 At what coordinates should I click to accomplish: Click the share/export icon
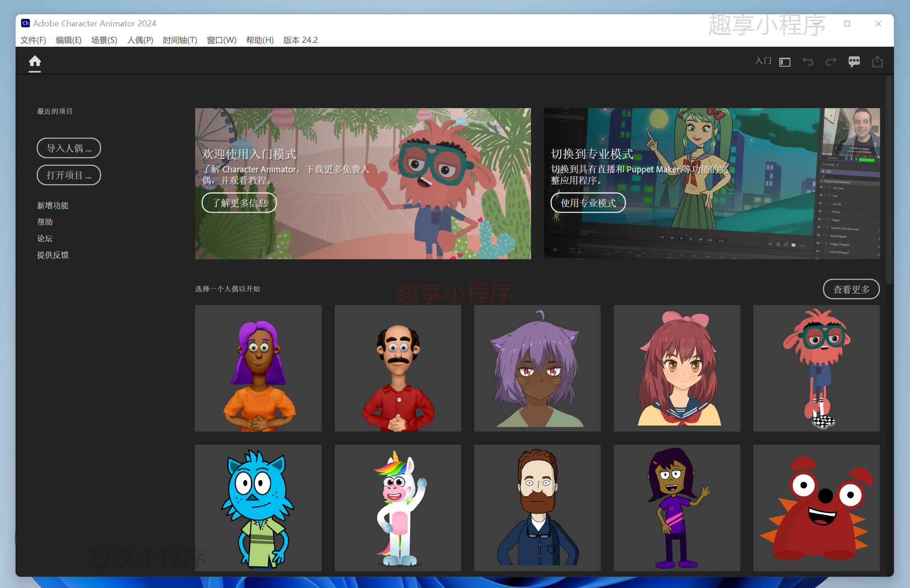pyautogui.click(x=877, y=61)
